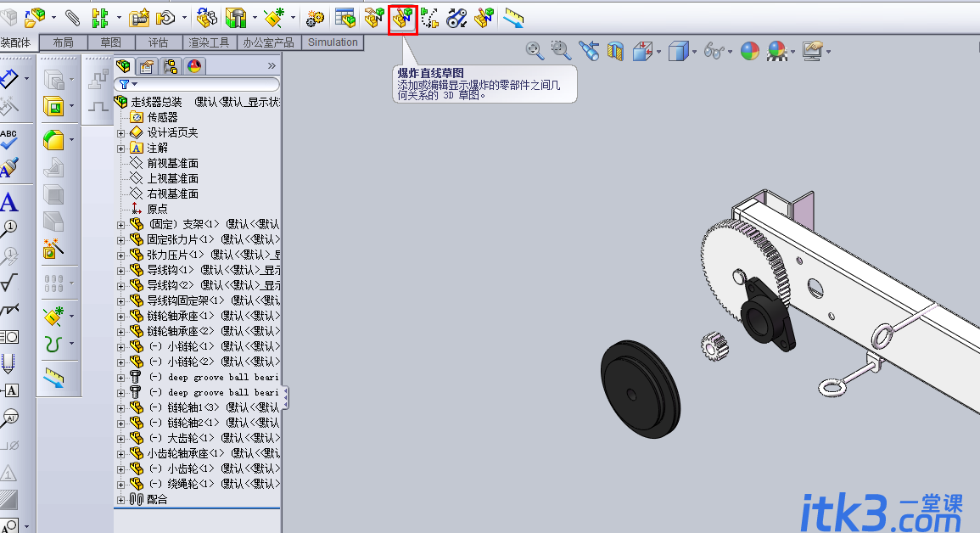Click the Hole Wizard icon in features toolbar

(53, 250)
